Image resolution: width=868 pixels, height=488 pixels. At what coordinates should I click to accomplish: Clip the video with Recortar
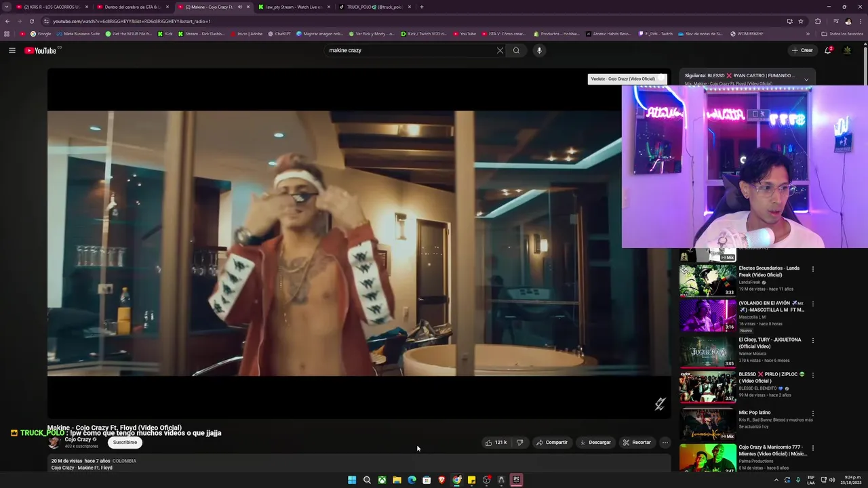637,443
